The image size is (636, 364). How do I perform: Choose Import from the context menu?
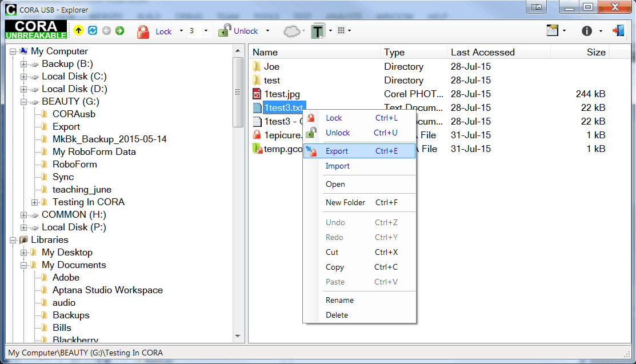(359, 166)
